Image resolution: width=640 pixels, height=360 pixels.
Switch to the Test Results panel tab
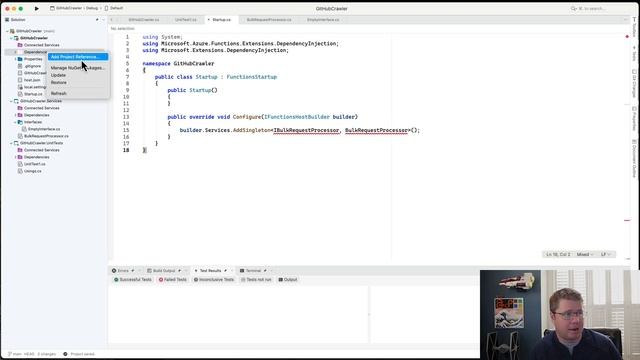(210, 271)
